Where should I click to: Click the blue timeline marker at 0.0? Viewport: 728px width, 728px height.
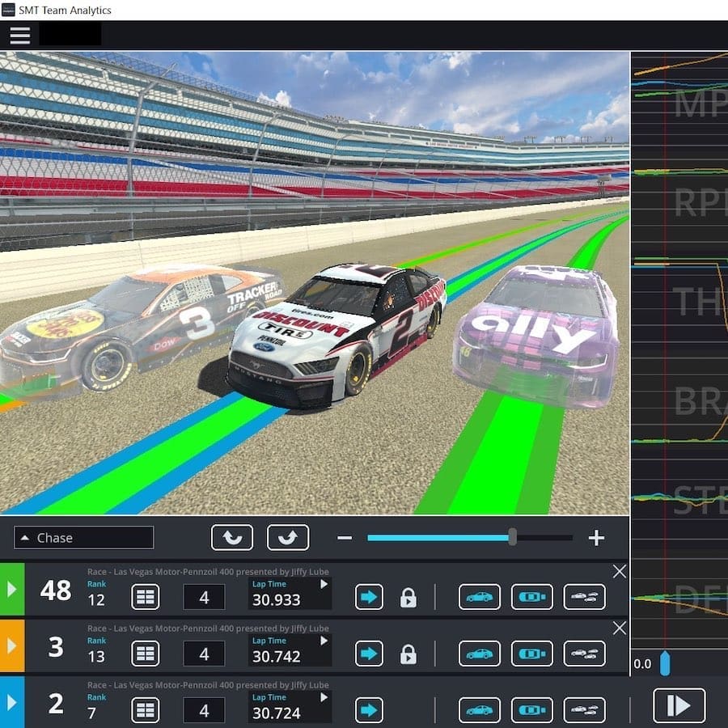pos(665,663)
